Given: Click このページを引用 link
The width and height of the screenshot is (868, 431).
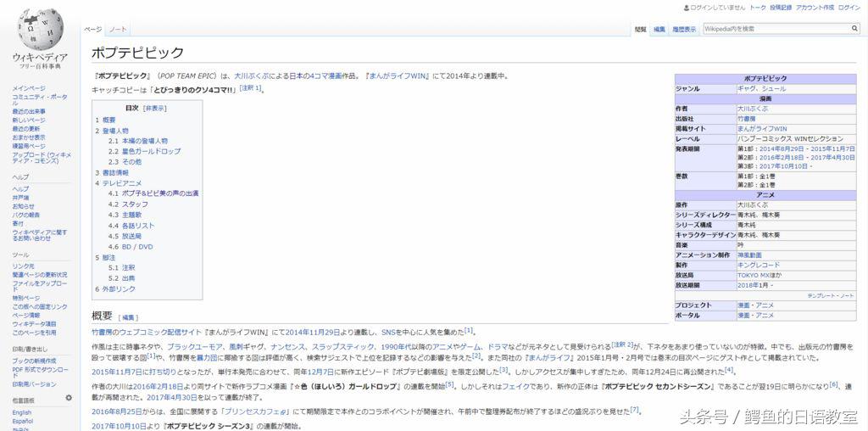Looking at the screenshot, I should (x=34, y=333).
